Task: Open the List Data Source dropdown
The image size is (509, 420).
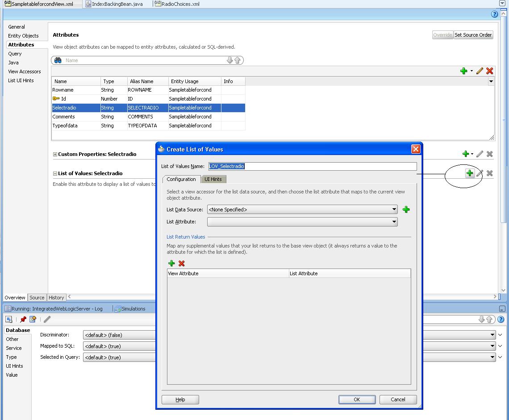Action: (393, 209)
